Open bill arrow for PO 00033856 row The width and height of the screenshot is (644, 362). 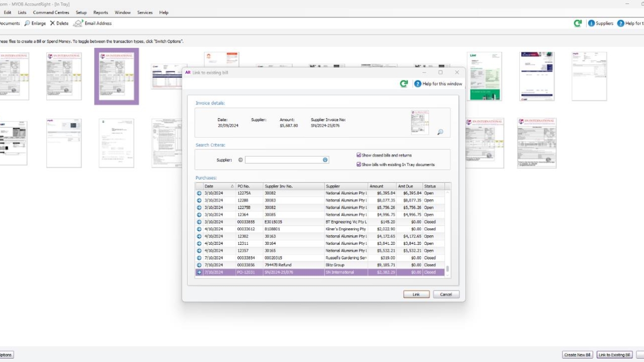coord(199,265)
